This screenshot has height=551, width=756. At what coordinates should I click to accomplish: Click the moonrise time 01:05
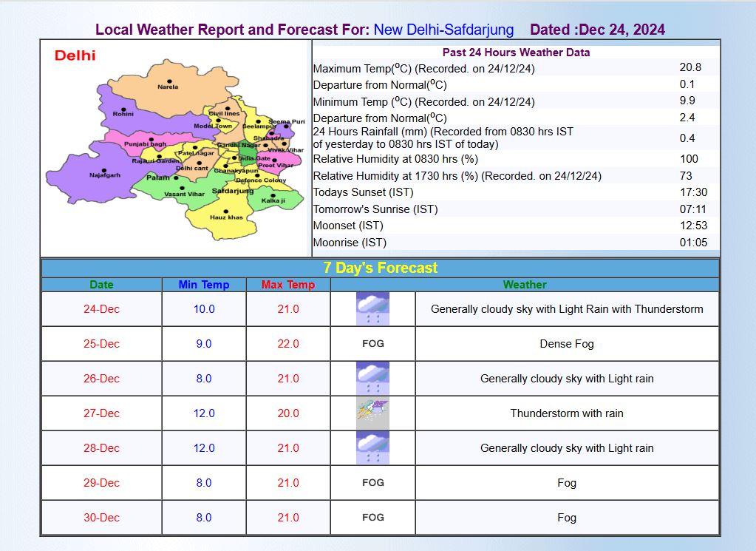694,242
